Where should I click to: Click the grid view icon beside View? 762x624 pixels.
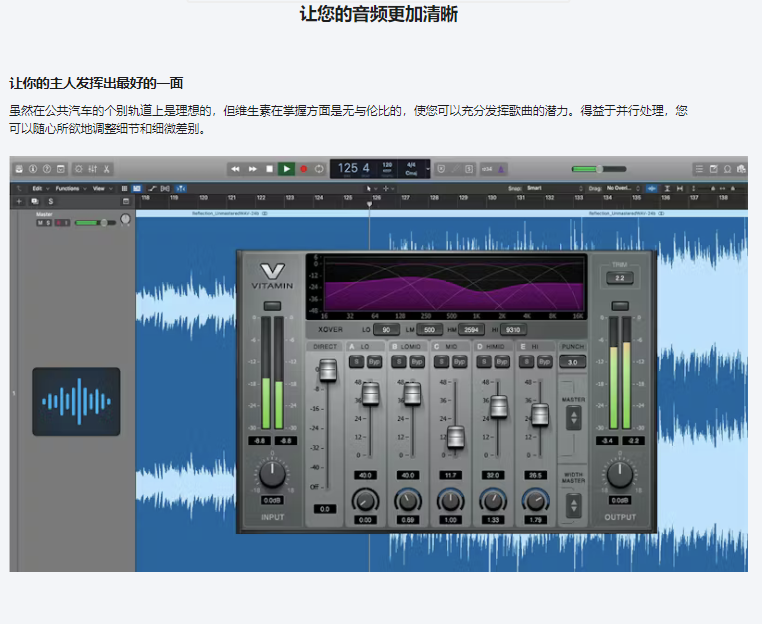tap(124, 189)
